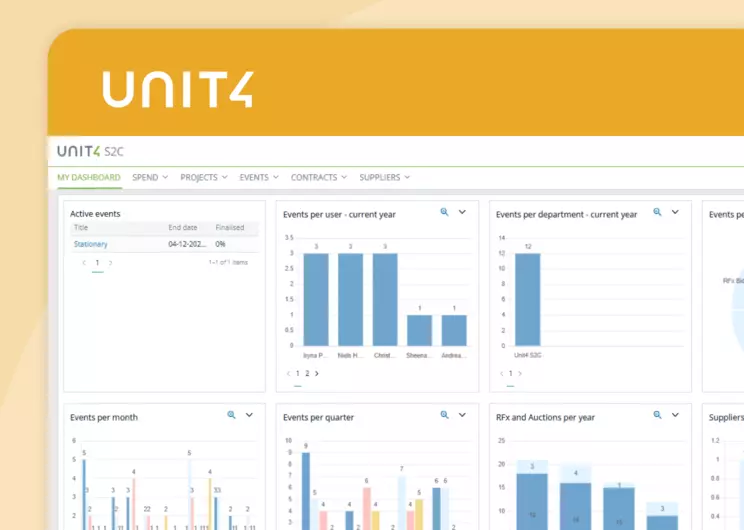Open the Stationary event link
744x530 pixels.
pyautogui.click(x=91, y=244)
